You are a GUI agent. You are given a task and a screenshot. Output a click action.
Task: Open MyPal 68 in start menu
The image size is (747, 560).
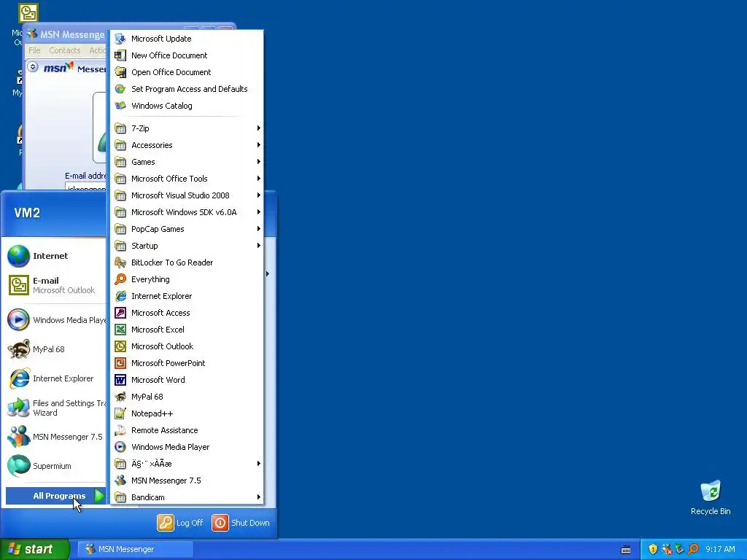[x=55, y=349]
